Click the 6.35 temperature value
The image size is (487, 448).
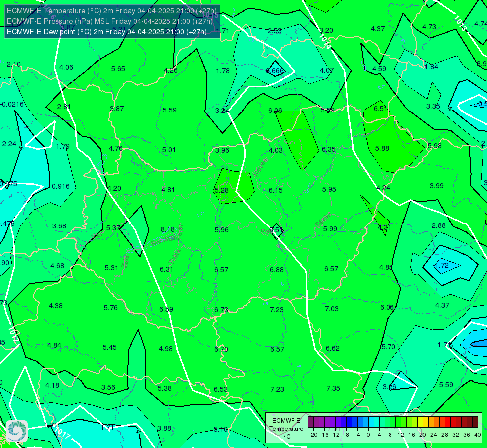[329, 149]
